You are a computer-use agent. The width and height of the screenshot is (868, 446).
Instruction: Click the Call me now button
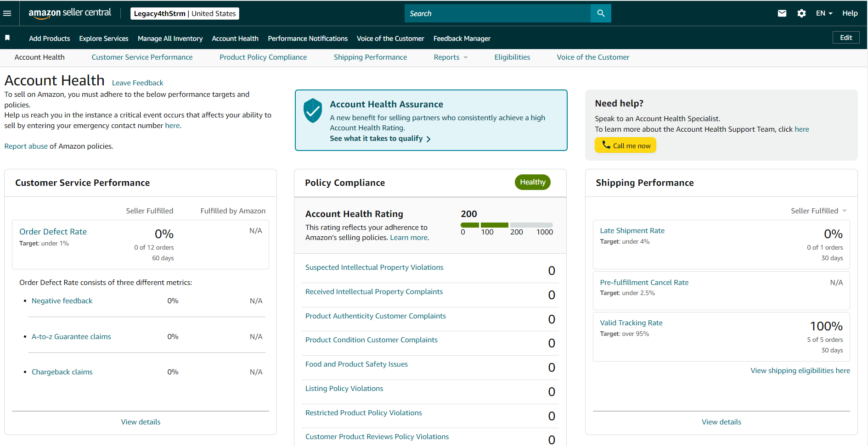pos(626,145)
